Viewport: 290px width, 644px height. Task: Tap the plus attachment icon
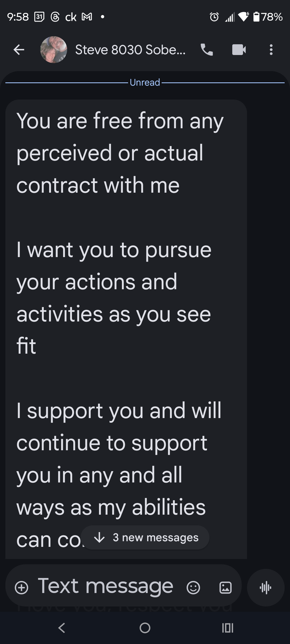point(21,588)
